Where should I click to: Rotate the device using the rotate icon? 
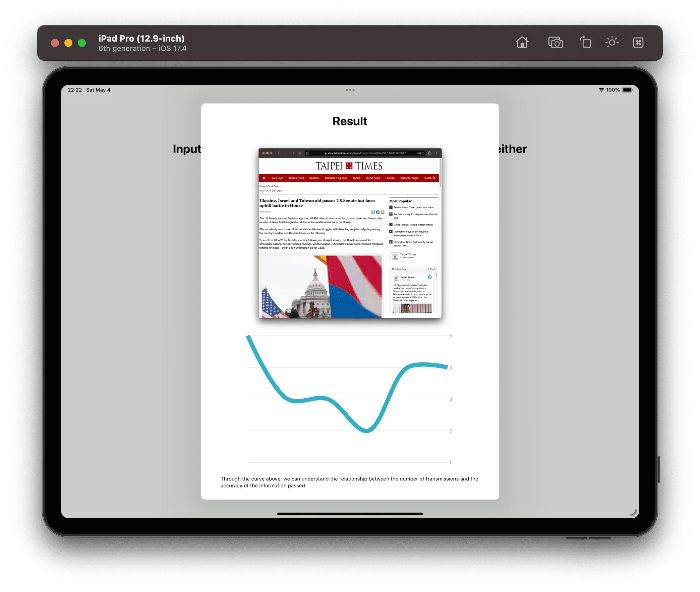tap(586, 42)
